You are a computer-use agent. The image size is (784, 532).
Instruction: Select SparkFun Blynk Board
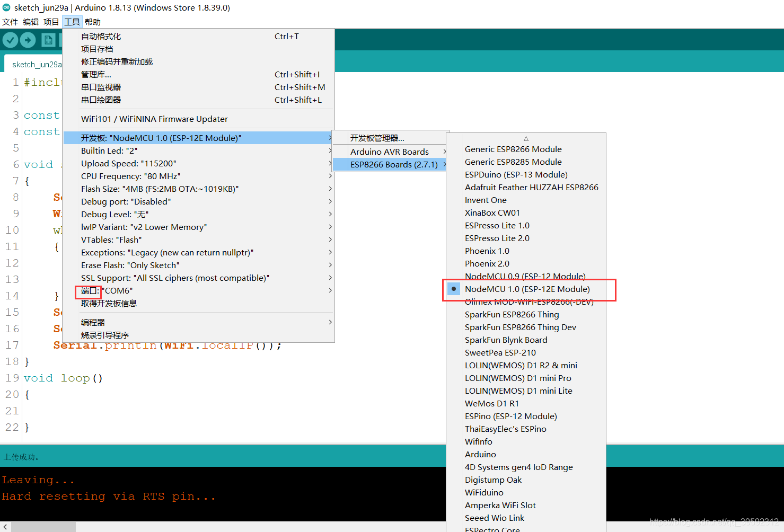[x=526, y=340]
